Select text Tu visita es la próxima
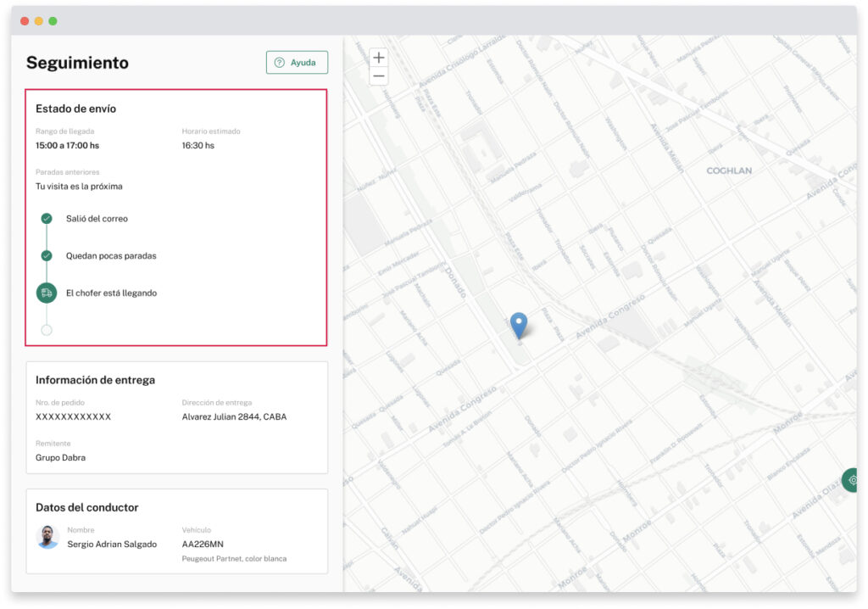The width and height of the screenshot is (868, 609). 79,187
